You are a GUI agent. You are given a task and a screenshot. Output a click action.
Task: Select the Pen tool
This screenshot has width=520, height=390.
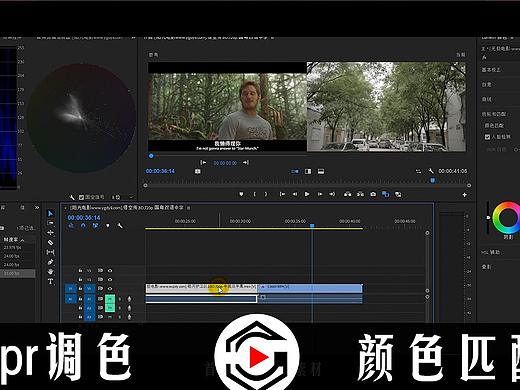(x=50, y=262)
